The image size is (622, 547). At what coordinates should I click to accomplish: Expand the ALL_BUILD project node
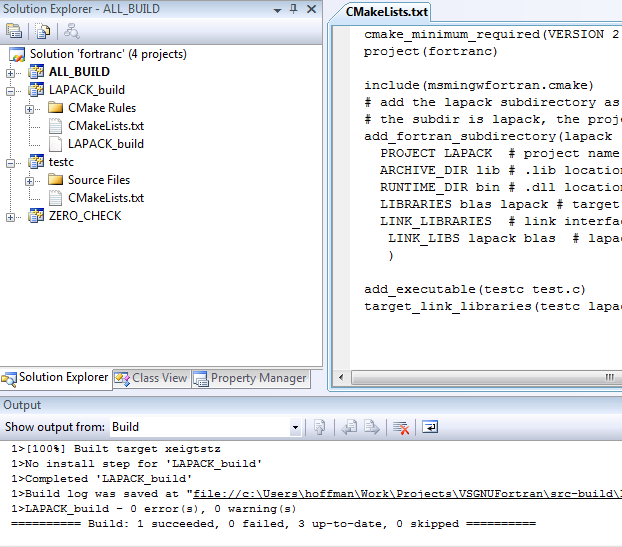point(10,73)
